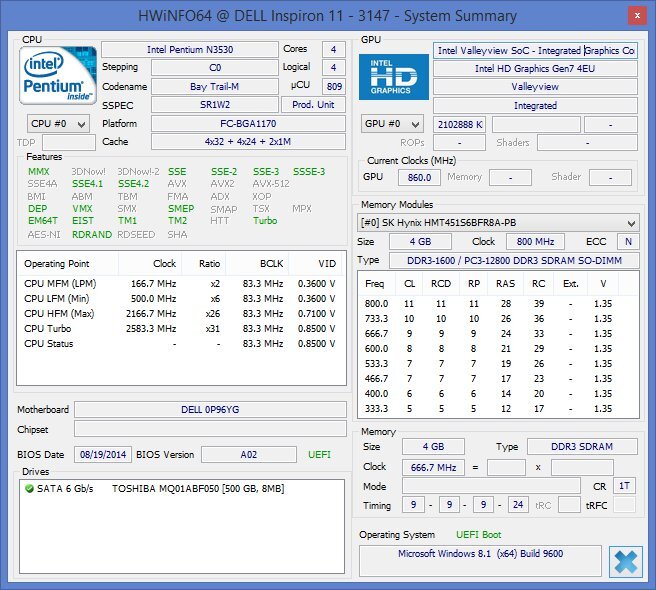Open the GPU #0 selector dropdown
The image size is (656, 590).
coord(392,124)
